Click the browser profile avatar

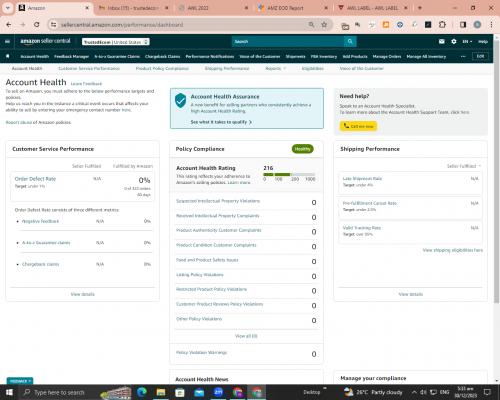(477, 25)
